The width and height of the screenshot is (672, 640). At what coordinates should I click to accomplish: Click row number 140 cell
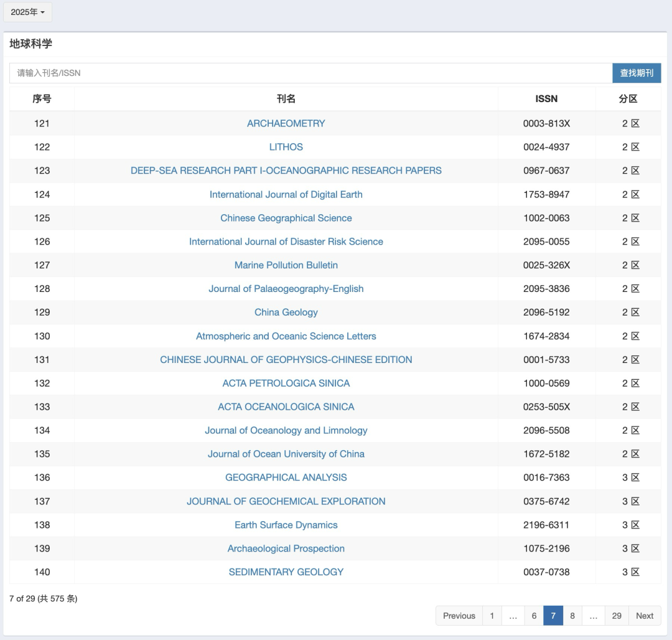(42, 572)
